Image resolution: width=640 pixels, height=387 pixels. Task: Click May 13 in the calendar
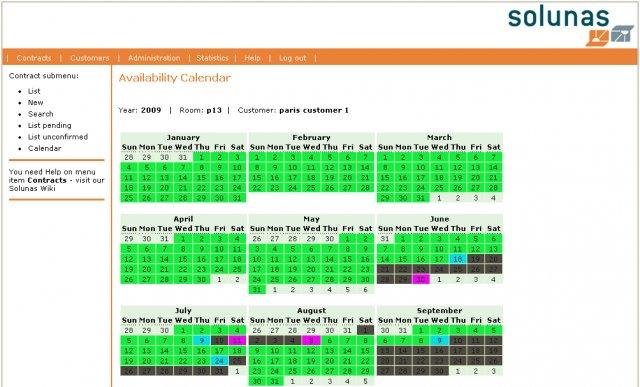pyautogui.click(x=311, y=259)
